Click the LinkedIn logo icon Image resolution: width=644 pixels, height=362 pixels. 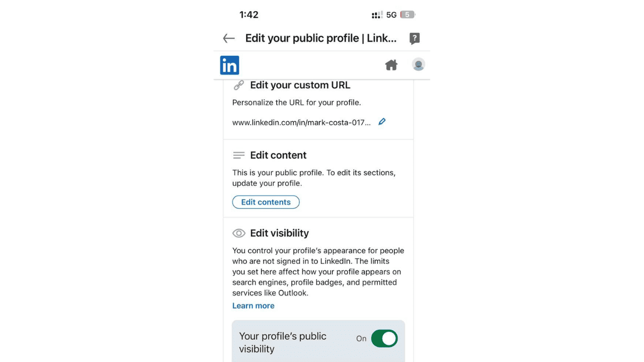click(x=229, y=65)
